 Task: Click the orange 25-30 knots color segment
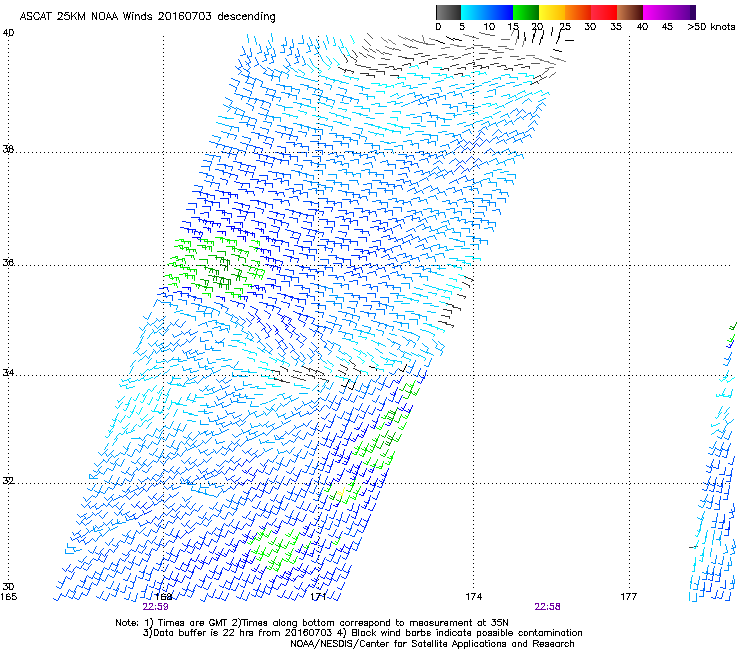pos(578,12)
